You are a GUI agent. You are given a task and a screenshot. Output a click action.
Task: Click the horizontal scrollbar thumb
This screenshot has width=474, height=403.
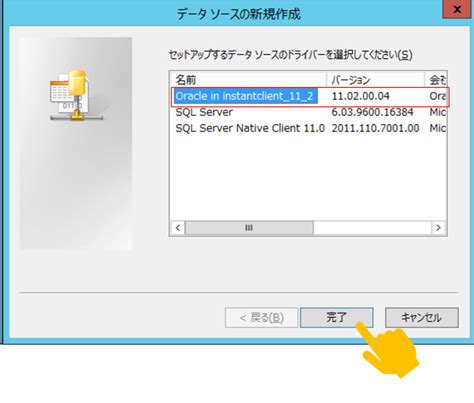(x=249, y=228)
